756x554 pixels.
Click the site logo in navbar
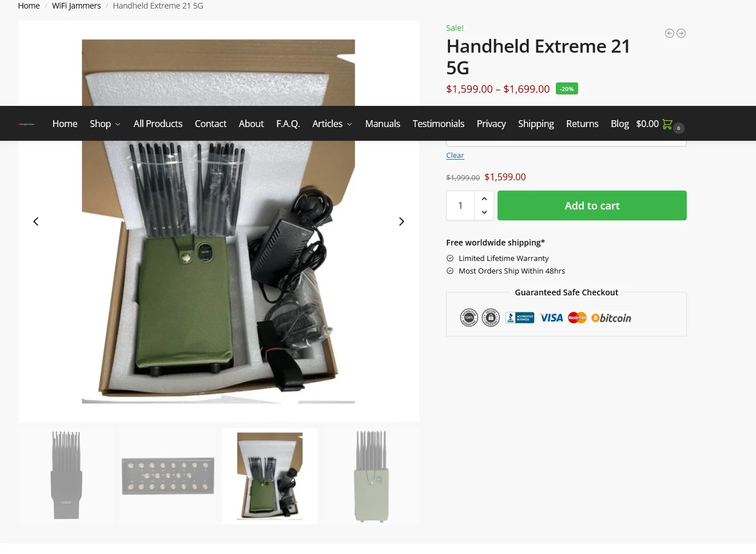tap(26, 124)
